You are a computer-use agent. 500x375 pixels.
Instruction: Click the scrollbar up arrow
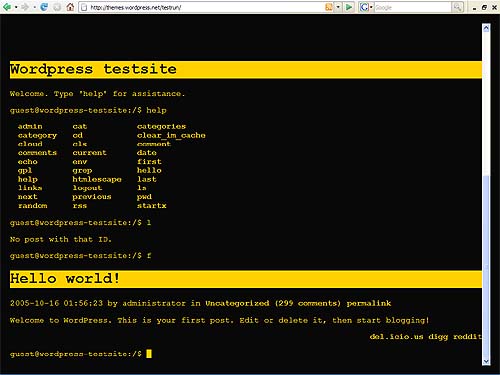point(486,28)
